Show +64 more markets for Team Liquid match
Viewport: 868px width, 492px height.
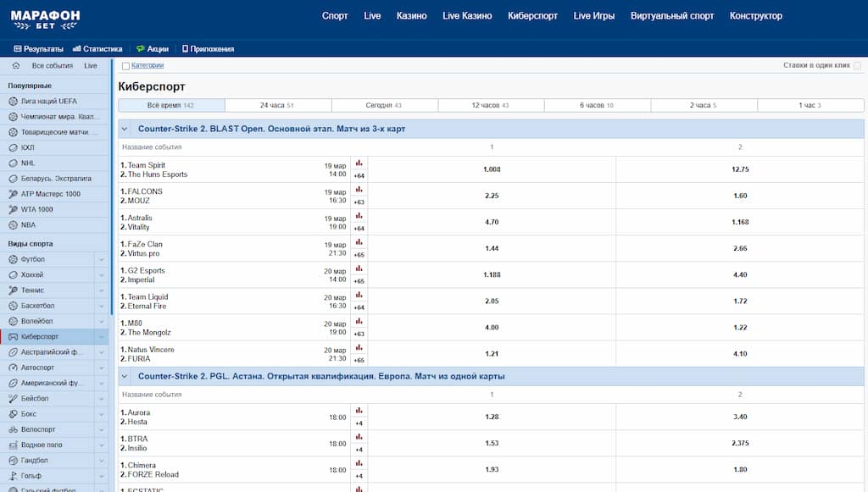359,307
